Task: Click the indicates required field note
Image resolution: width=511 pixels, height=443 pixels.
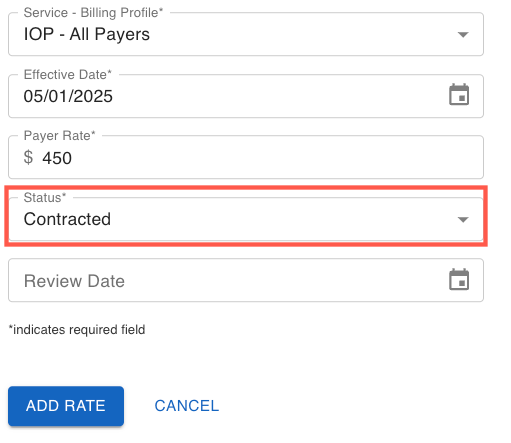Action: tap(77, 330)
